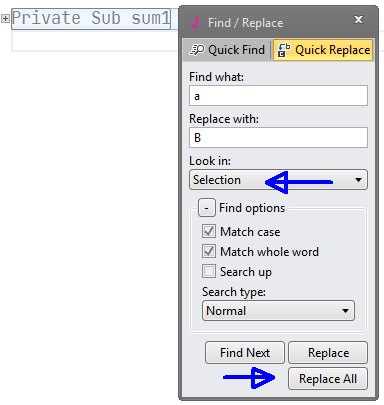This screenshot has width=384, height=405.
Task: Click the Find what input field
Action: (x=278, y=96)
